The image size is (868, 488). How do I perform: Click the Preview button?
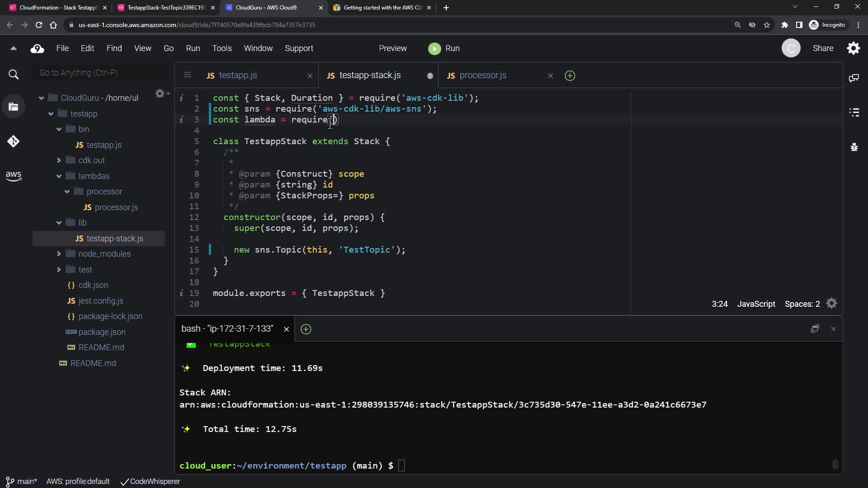tap(392, 48)
